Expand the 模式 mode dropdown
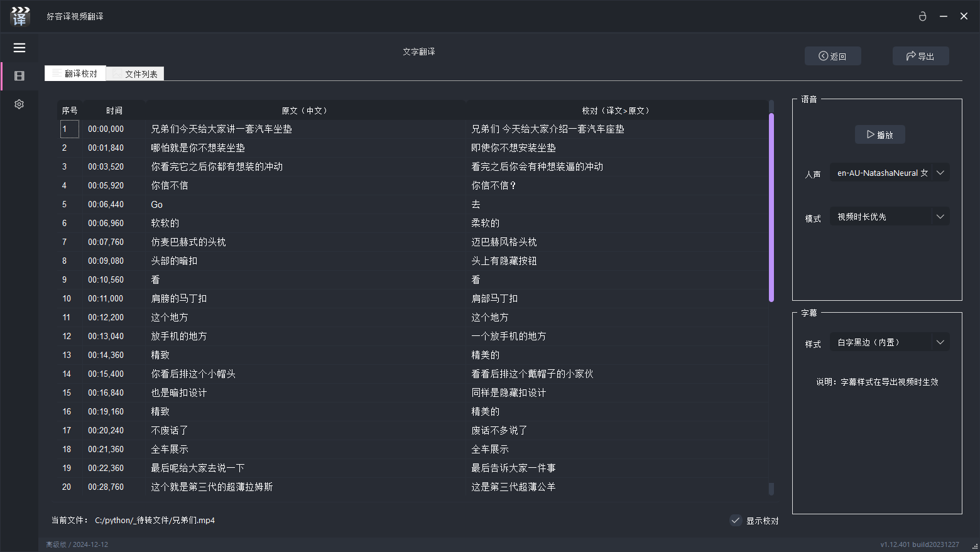This screenshot has width=980, height=552. pyautogui.click(x=940, y=217)
